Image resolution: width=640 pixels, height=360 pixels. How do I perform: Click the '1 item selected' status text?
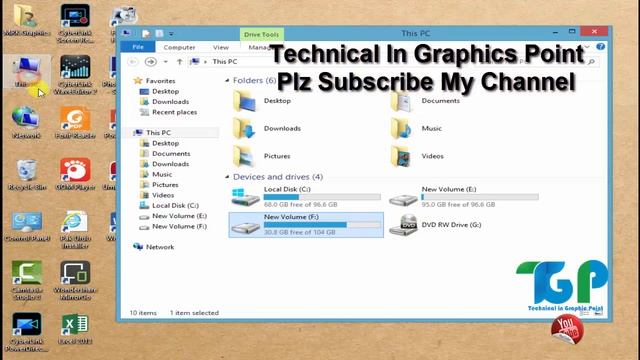click(194, 313)
